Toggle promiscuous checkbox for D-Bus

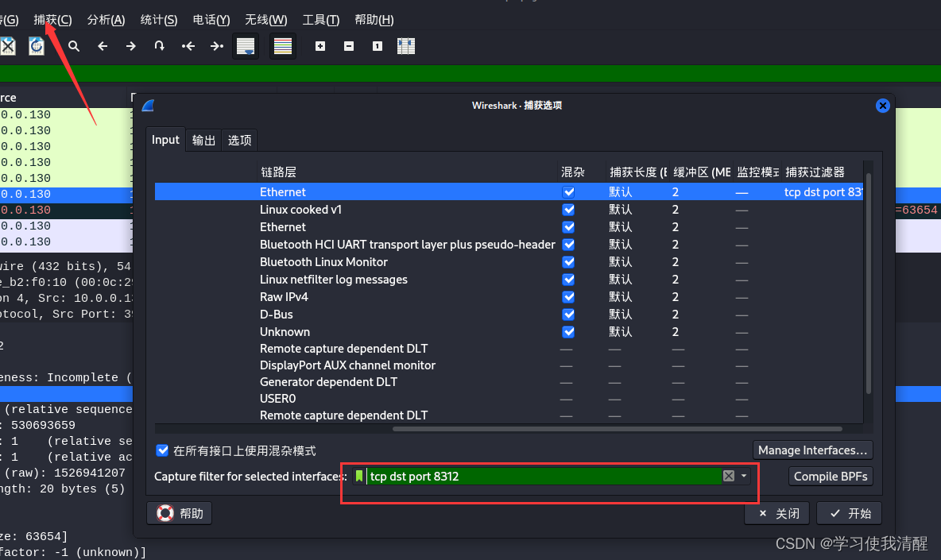568,315
